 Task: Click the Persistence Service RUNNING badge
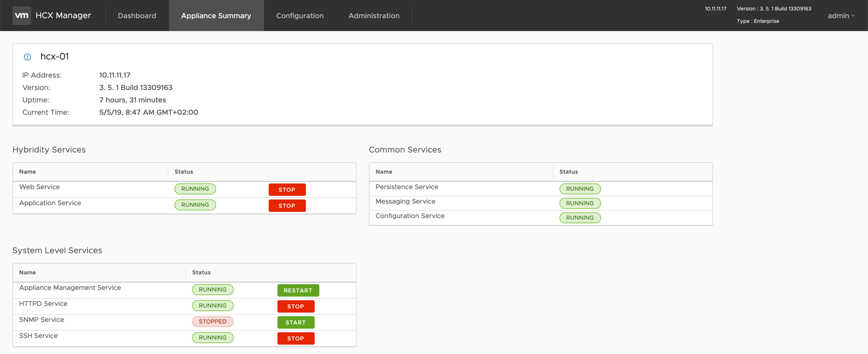580,189
